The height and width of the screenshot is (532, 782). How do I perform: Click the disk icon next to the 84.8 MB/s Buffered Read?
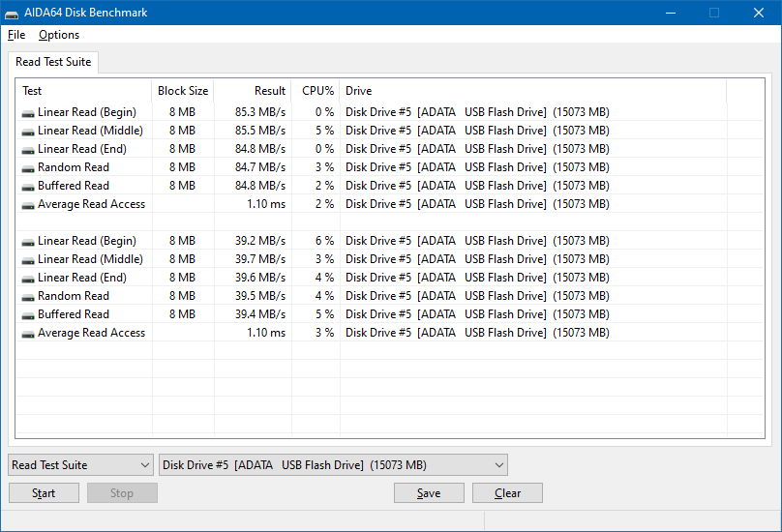click(x=28, y=188)
